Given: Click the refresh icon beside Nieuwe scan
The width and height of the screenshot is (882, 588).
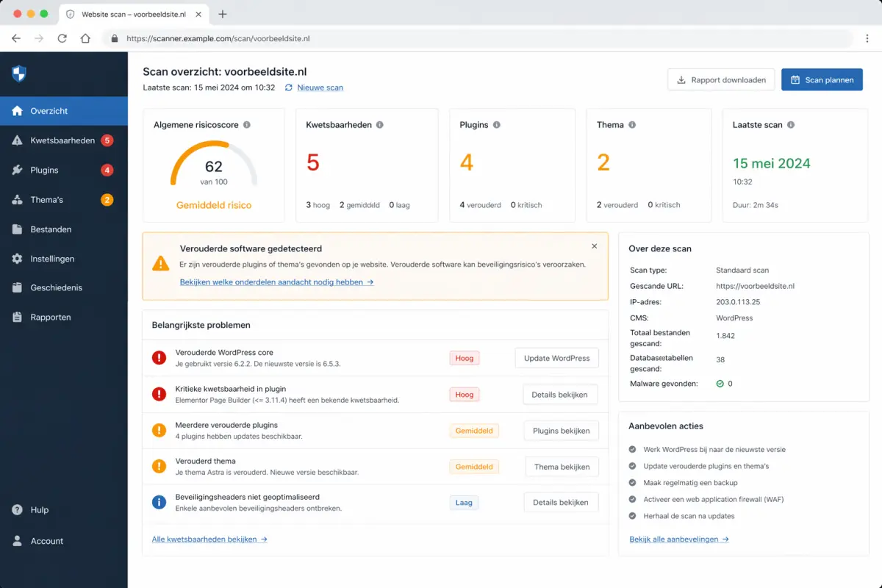Looking at the screenshot, I should coord(289,87).
